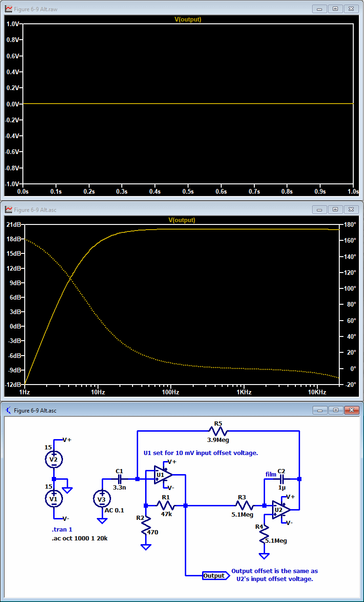Click V(output) trace label in AC plot

[x=182, y=220]
